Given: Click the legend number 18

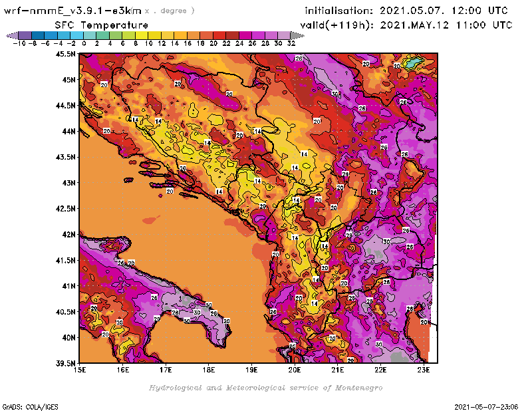Looking at the screenshot, I should [201, 43].
